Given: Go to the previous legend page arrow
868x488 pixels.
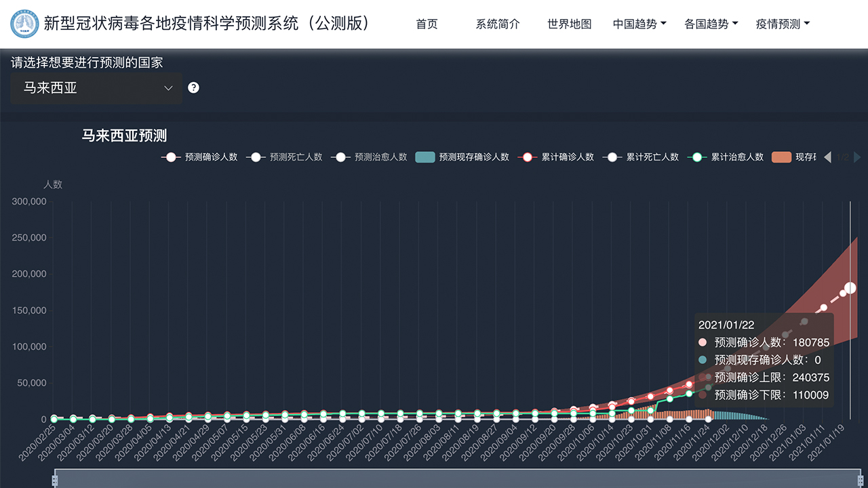Looking at the screenshot, I should pos(827,157).
